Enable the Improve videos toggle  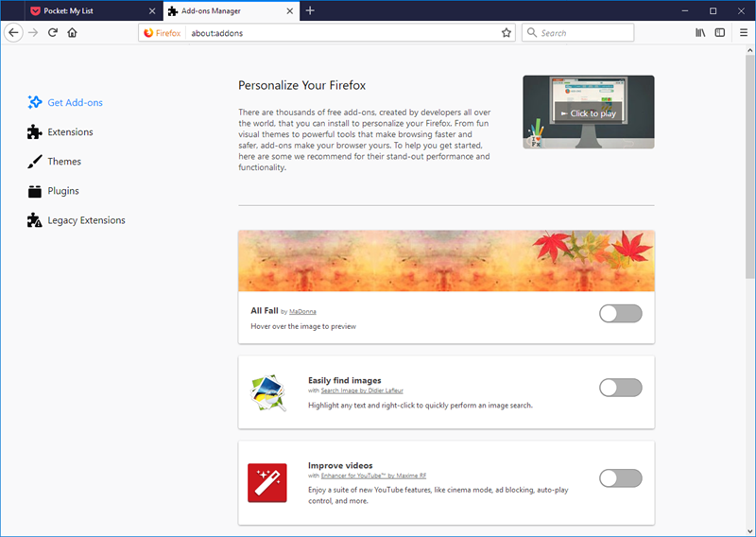620,477
